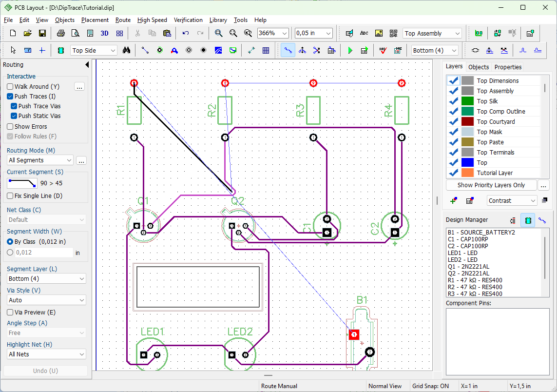Image resolution: width=557 pixels, height=392 pixels.
Task: Click the Place Component chip icon
Action: [61, 50]
